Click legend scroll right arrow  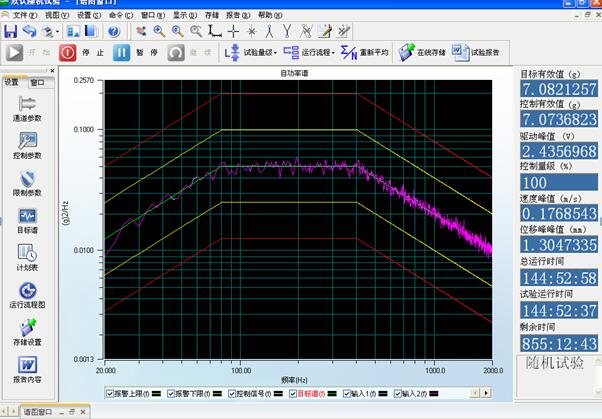coord(486,393)
